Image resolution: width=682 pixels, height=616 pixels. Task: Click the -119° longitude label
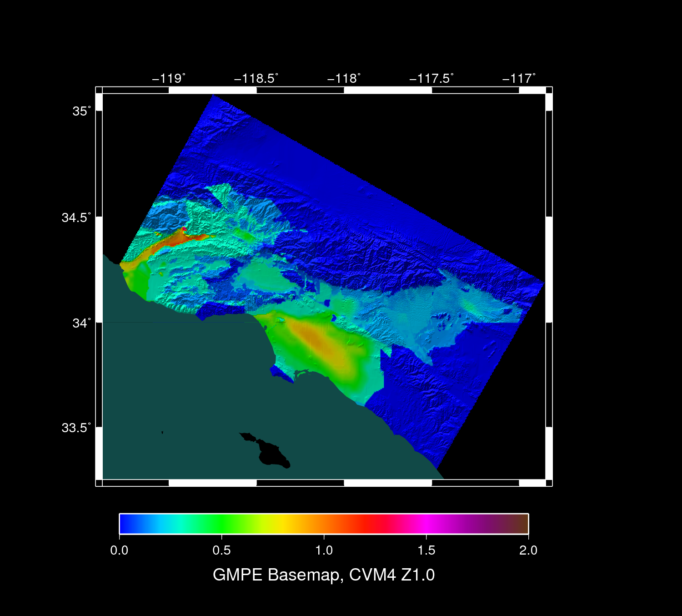(x=169, y=79)
